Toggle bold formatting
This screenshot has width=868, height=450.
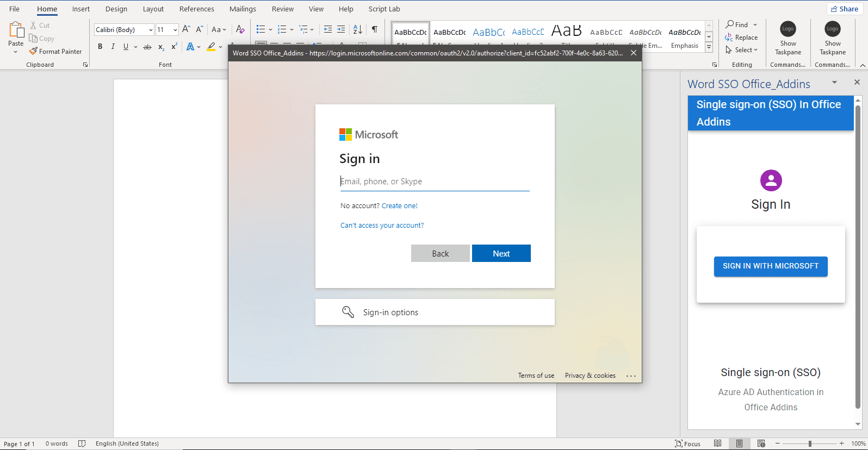tap(100, 47)
